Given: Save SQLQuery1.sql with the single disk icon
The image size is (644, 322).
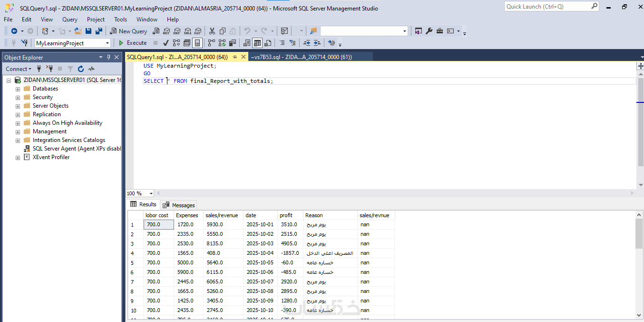Looking at the screenshot, I should pos(88,31).
